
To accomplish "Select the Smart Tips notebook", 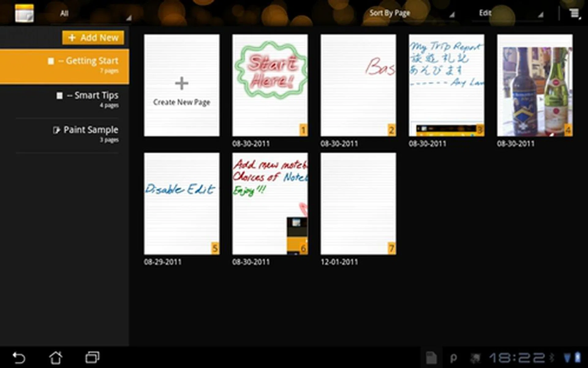I will tap(92, 99).
